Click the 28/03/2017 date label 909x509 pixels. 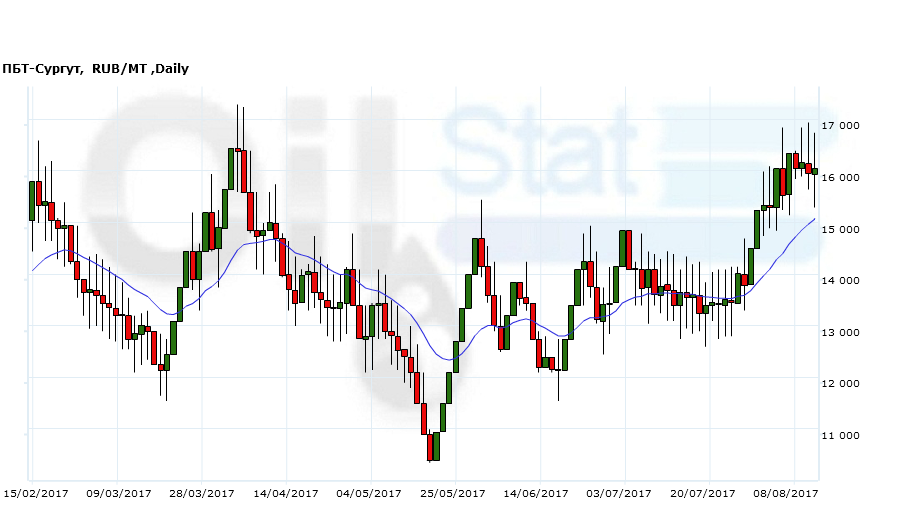tap(202, 493)
